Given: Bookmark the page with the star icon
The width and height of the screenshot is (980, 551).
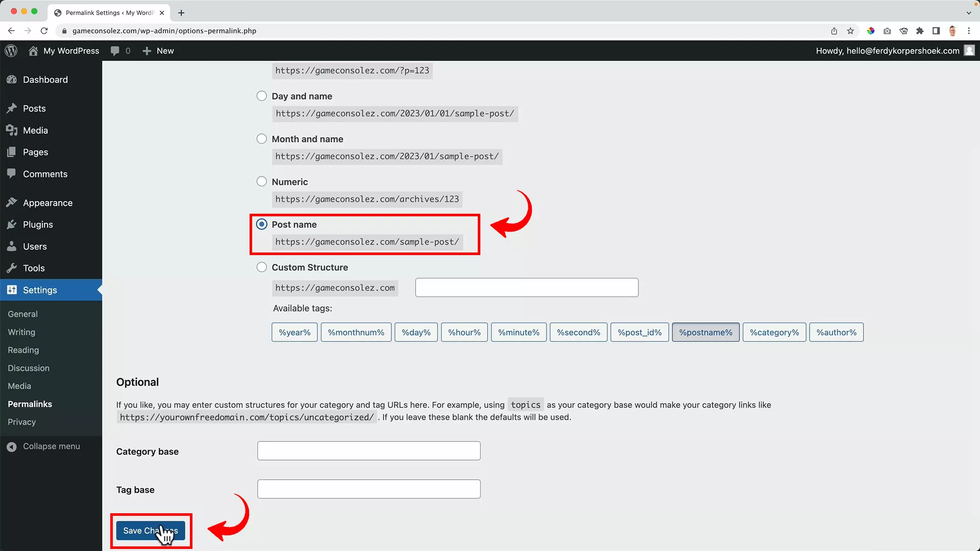Looking at the screenshot, I should pos(850,31).
